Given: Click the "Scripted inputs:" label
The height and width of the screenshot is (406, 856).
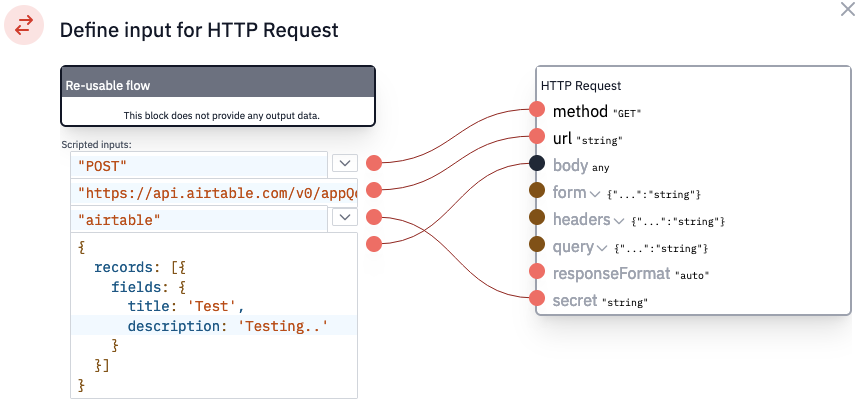Looking at the screenshot, I should 97,145.
